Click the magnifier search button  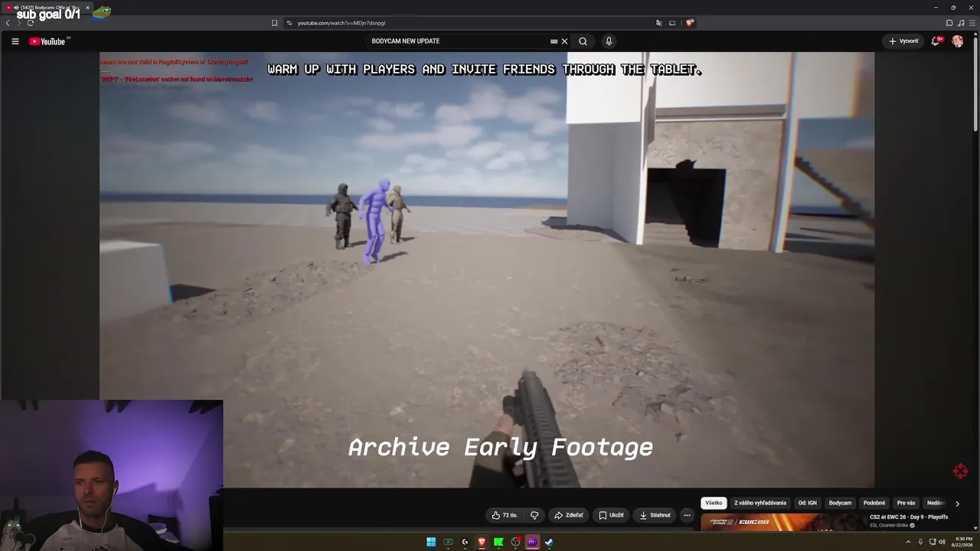pos(583,41)
